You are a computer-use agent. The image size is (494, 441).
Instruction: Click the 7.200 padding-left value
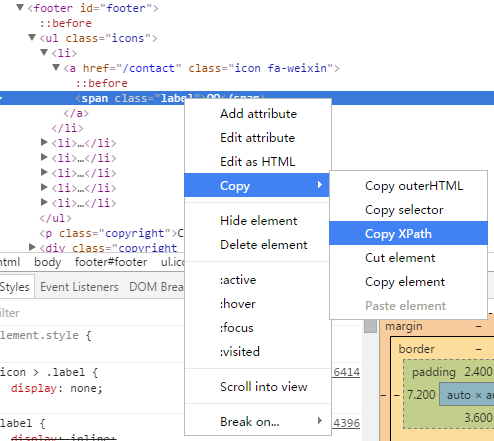click(x=421, y=395)
